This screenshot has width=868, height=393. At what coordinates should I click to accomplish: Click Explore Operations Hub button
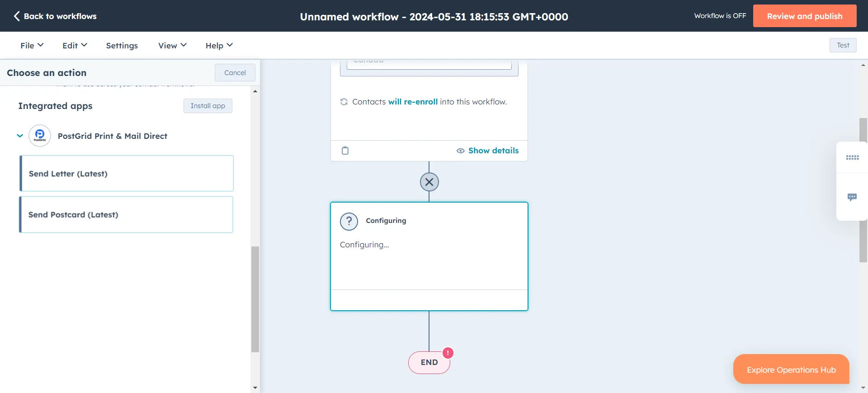(x=791, y=369)
